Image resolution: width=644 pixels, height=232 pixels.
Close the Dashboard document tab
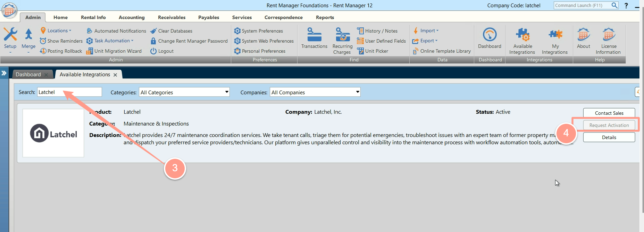pyautogui.click(x=46, y=75)
